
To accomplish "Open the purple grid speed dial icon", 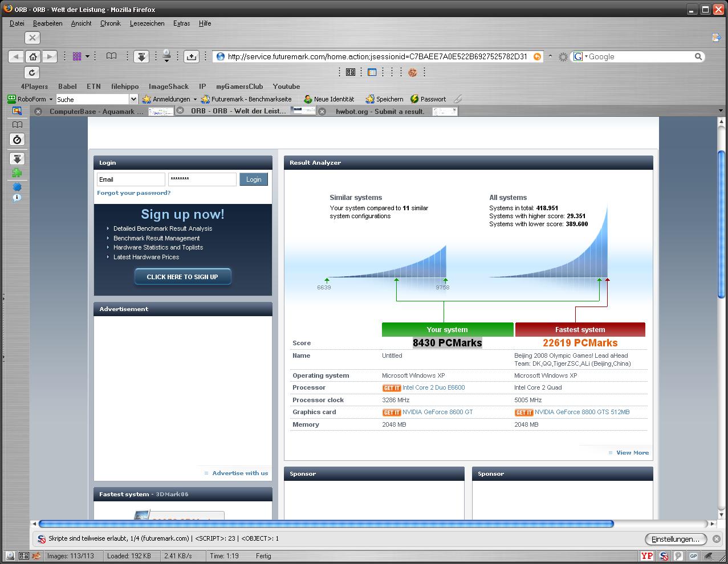I will (77, 56).
